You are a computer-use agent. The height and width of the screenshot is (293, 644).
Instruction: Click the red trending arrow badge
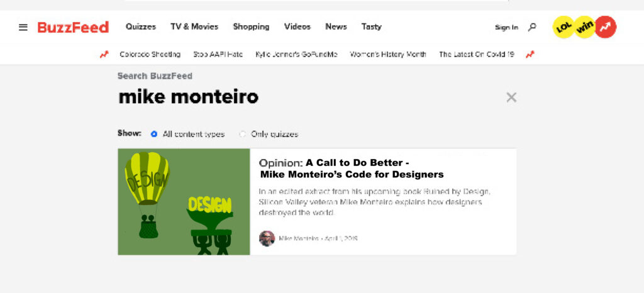606,27
